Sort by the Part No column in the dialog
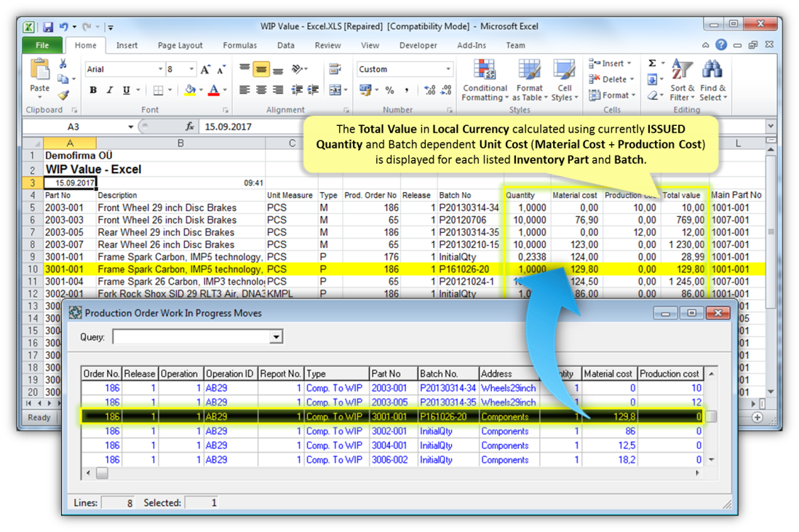 pyautogui.click(x=394, y=373)
